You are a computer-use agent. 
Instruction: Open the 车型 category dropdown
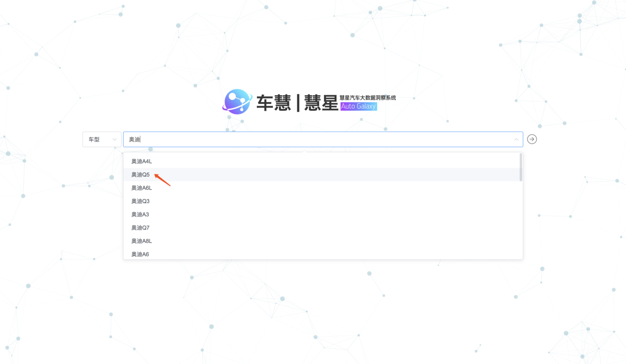point(102,139)
